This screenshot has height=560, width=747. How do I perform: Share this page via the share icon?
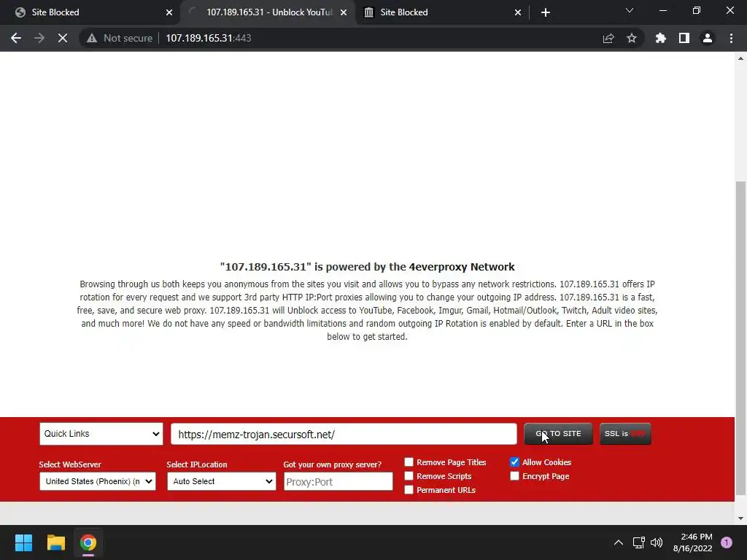click(608, 38)
